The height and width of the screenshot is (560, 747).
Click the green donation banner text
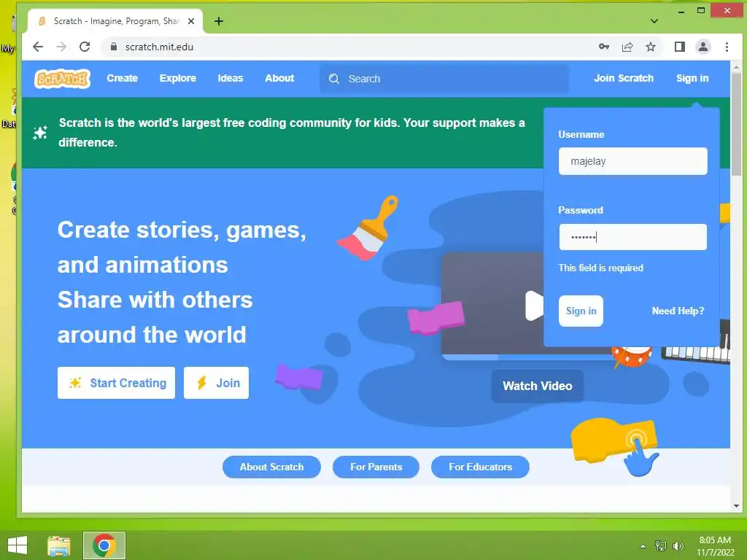coord(292,133)
